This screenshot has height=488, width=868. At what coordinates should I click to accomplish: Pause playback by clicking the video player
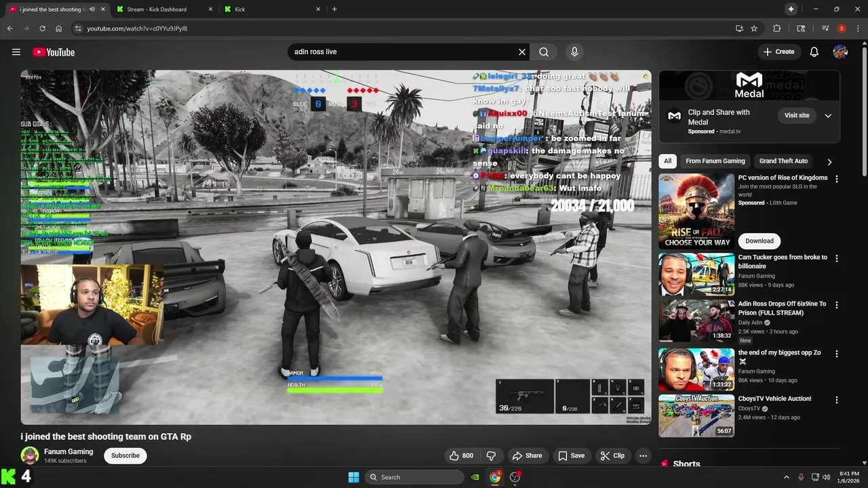(x=336, y=247)
